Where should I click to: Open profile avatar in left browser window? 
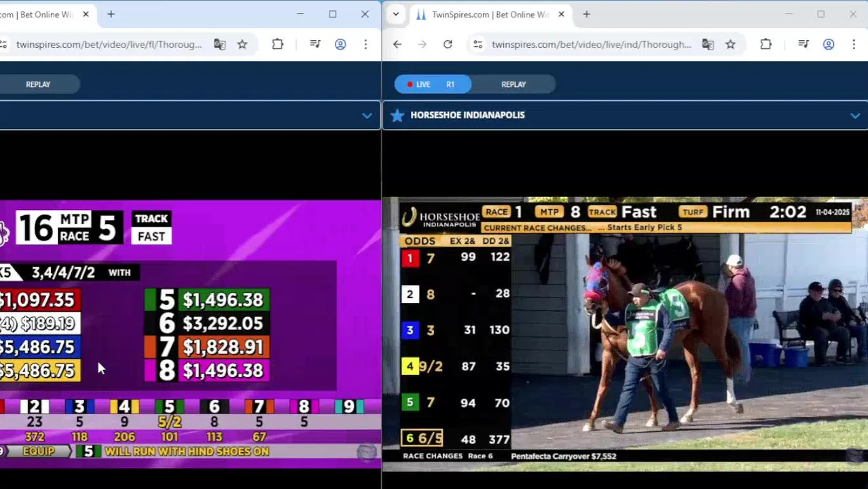click(340, 44)
